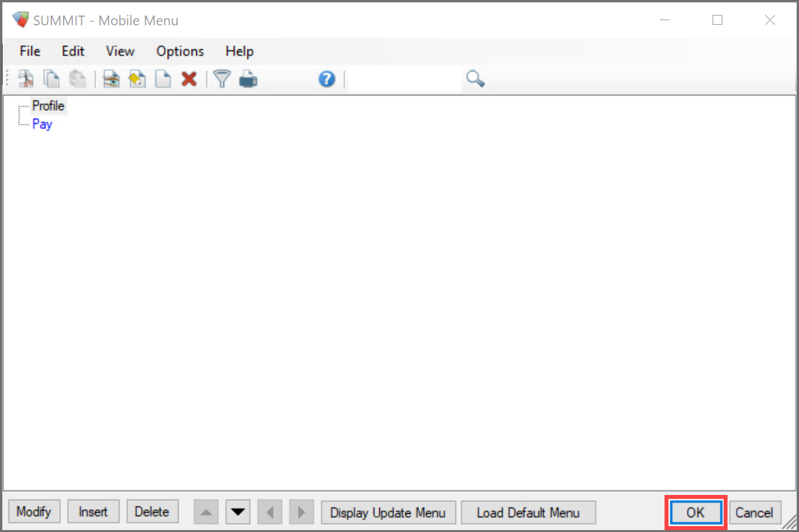Click the Cut scissors toolbar icon
Screen dimensions: 799x532
[26, 79]
